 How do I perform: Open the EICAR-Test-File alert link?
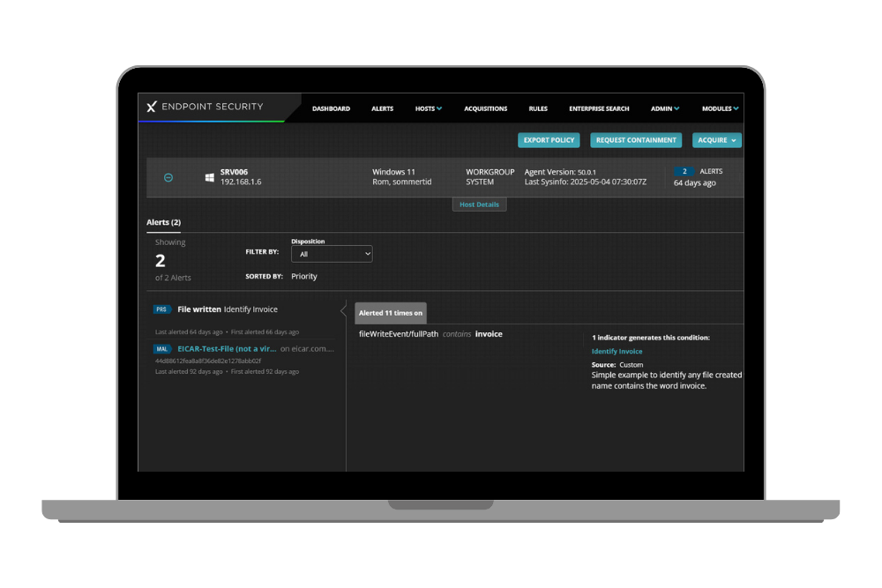click(x=227, y=349)
